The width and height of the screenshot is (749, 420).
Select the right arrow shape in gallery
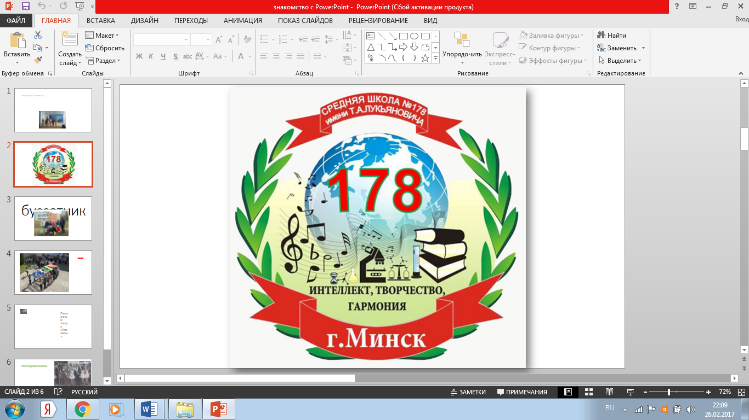click(403, 47)
